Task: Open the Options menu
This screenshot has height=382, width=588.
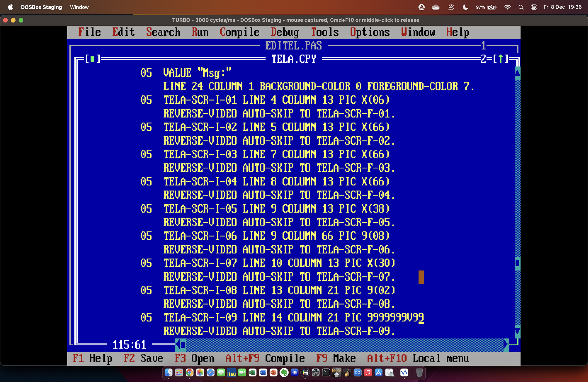Action: tap(369, 32)
